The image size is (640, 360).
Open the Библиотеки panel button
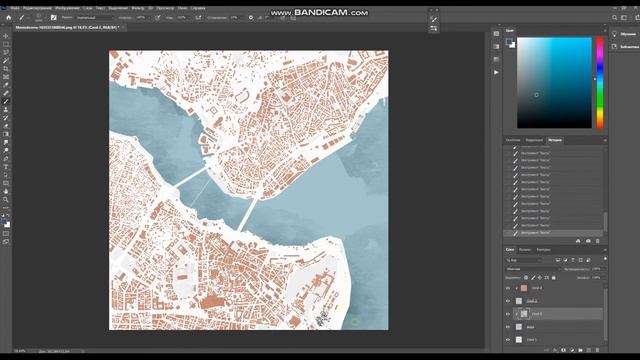(x=624, y=47)
